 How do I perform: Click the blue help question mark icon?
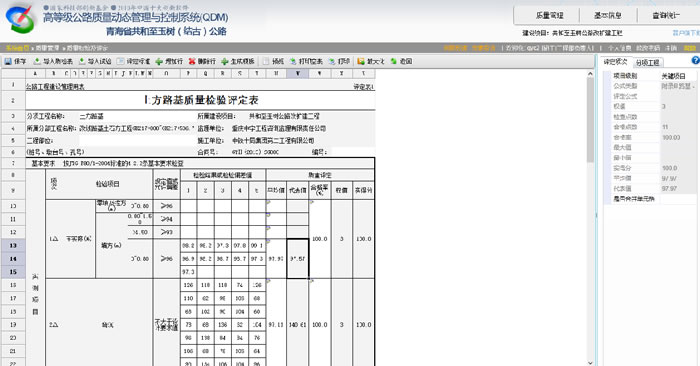click(x=695, y=60)
